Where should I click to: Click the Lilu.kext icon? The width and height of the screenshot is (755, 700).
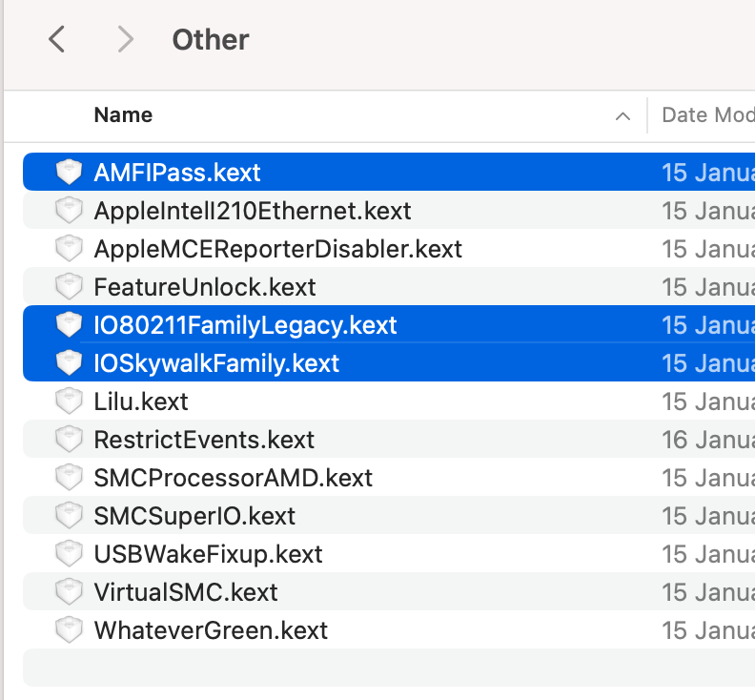point(69,401)
